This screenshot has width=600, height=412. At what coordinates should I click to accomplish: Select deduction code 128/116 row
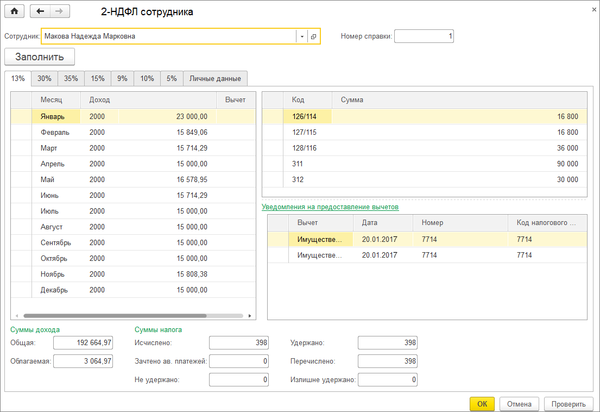425,148
